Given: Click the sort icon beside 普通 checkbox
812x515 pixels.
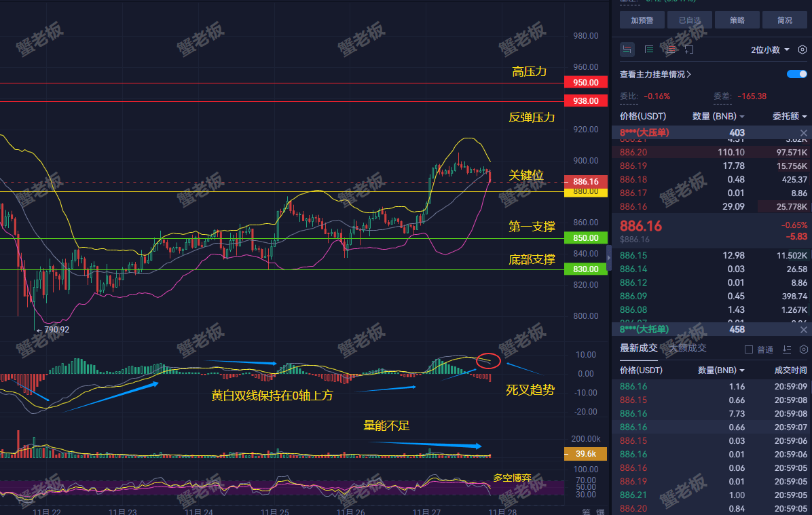Looking at the screenshot, I should pyautogui.click(x=787, y=349).
